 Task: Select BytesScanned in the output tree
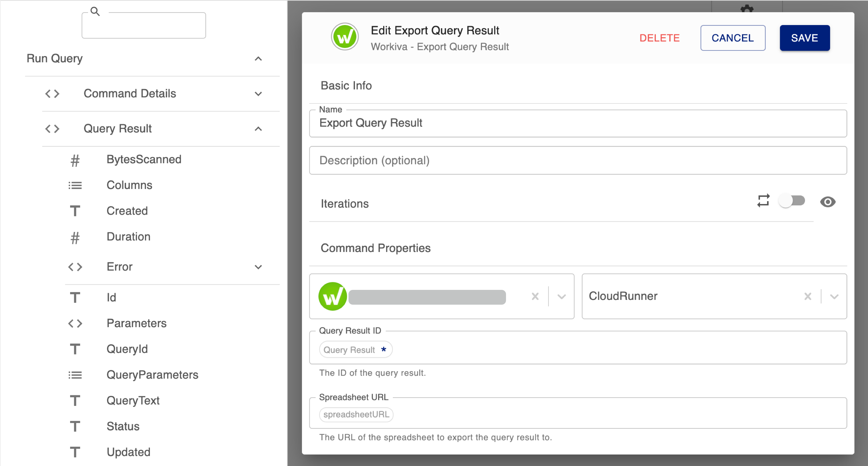[x=144, y=159]
